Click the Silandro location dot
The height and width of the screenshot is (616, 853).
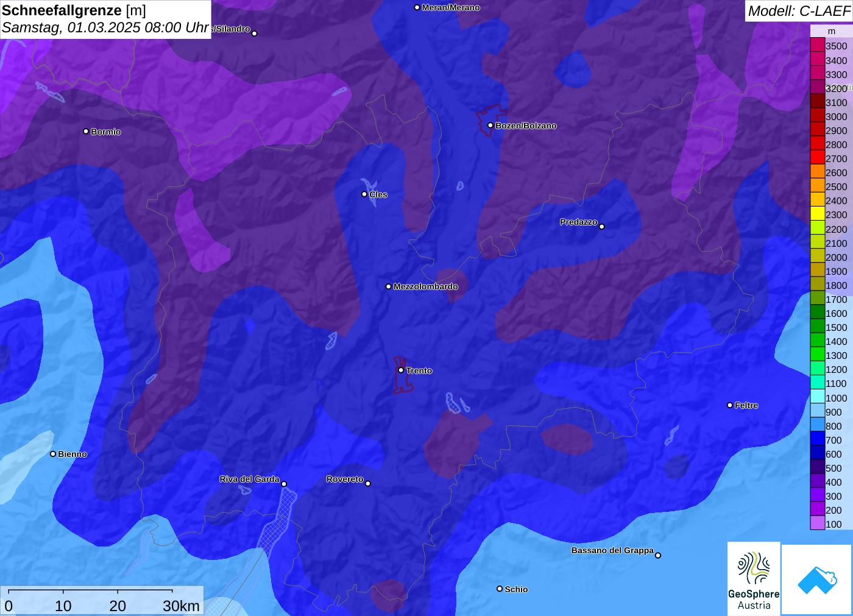255,34
